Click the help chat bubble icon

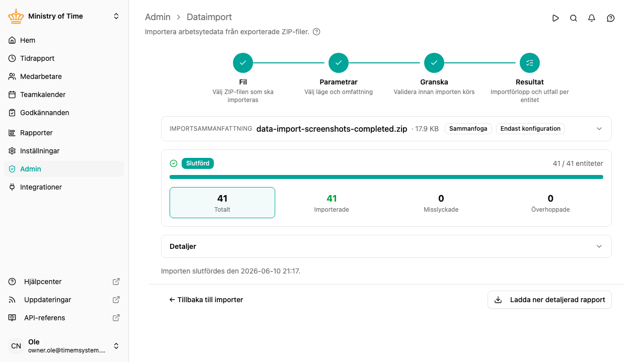611,18
